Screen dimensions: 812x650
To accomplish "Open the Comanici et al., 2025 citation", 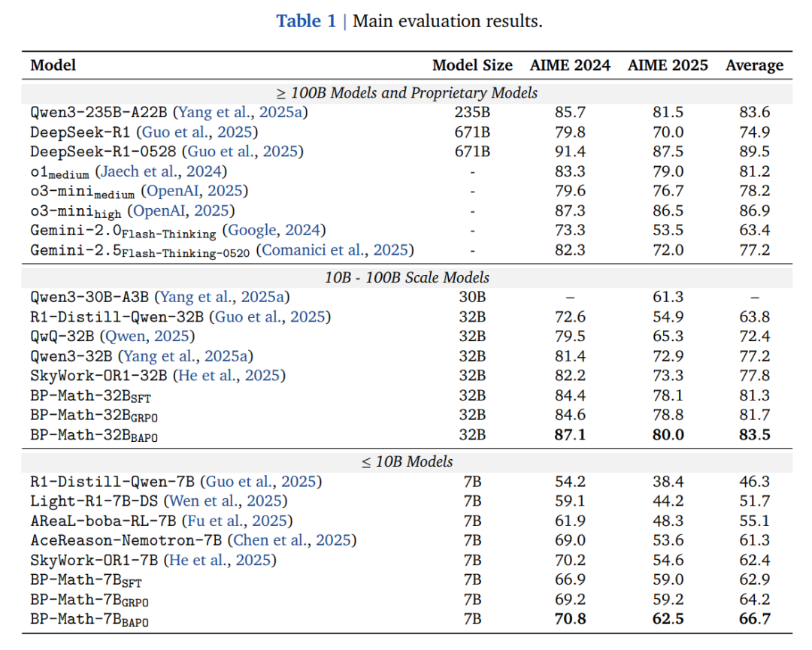I will [335, 250].
